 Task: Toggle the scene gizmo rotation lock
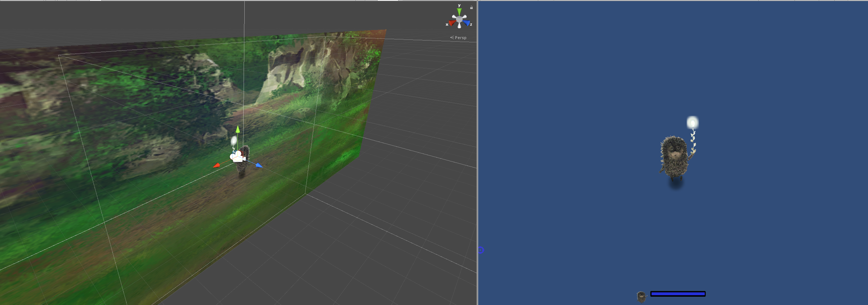point(471,7)
